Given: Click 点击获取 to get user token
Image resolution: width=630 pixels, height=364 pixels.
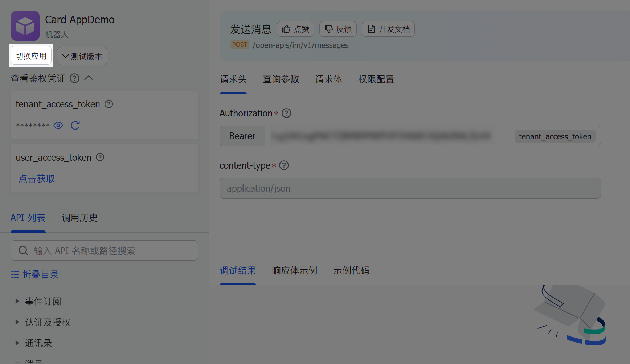Looking at the screenshot, I should click(x=37, y=179).
